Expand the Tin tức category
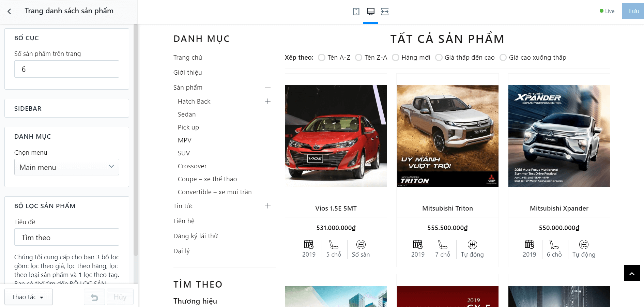Screen dimensions: 644x307 [x=268, y=206]
